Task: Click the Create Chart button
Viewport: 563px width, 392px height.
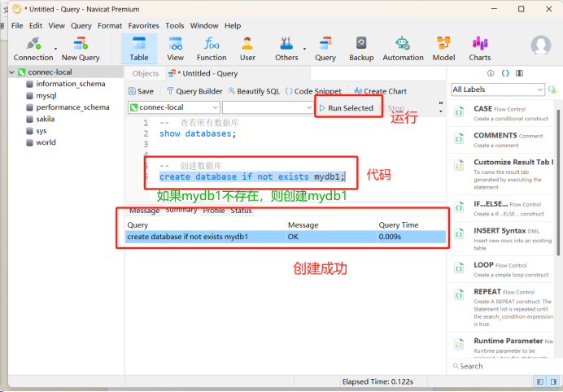Action: 380,92
